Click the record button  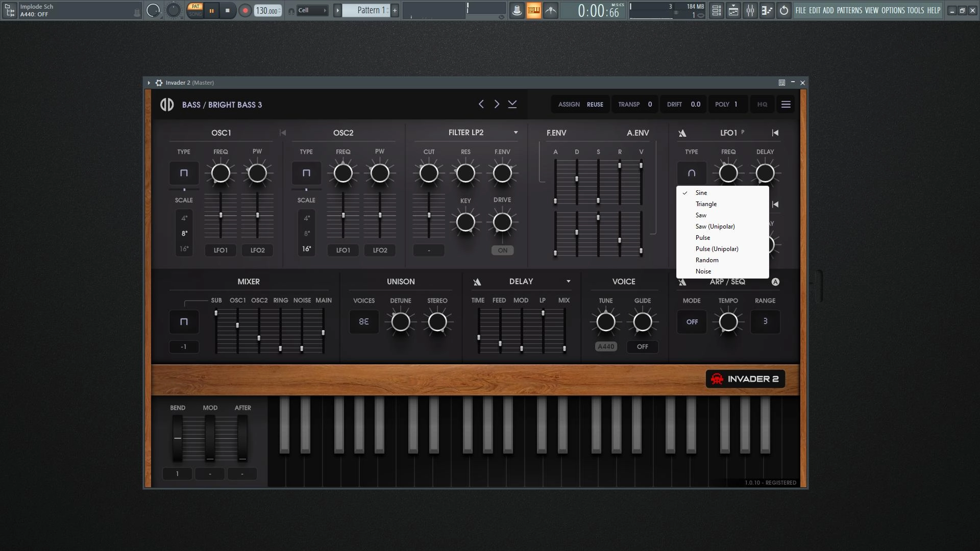tap(245, 10)
